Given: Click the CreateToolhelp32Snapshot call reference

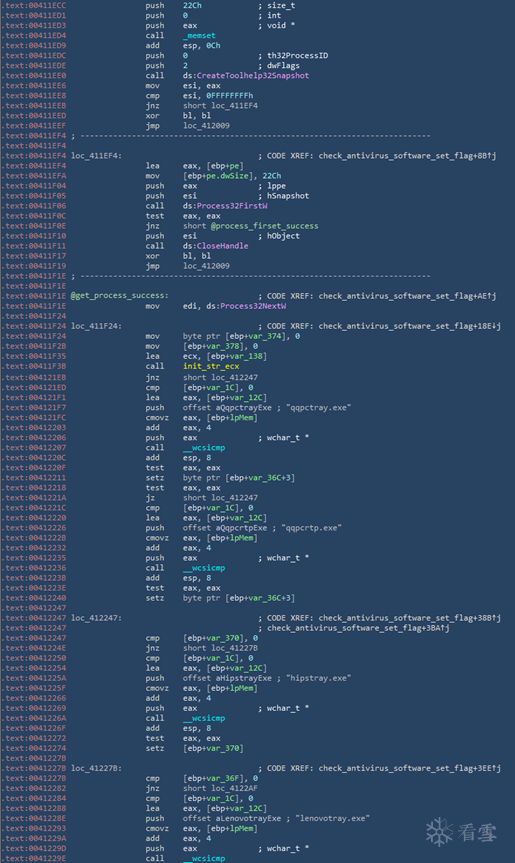Looking at the screenshot, I should [253, 75].
